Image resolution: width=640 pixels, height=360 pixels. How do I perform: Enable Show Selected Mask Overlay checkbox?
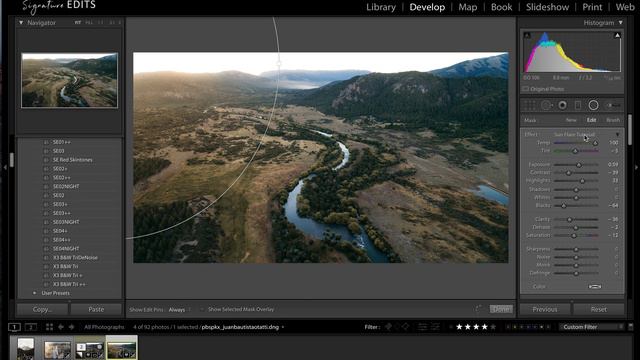pyautogui.click(x=202, y=309)
